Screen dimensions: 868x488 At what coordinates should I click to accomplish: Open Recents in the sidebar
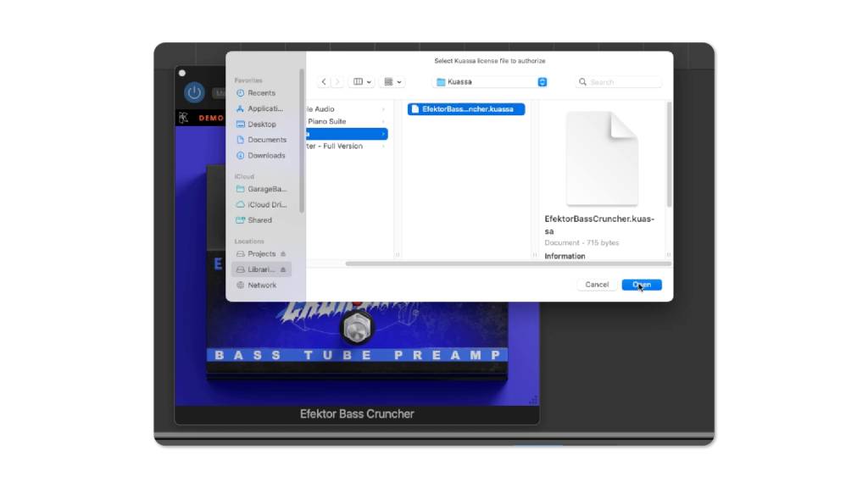click(x=259, y=92)
